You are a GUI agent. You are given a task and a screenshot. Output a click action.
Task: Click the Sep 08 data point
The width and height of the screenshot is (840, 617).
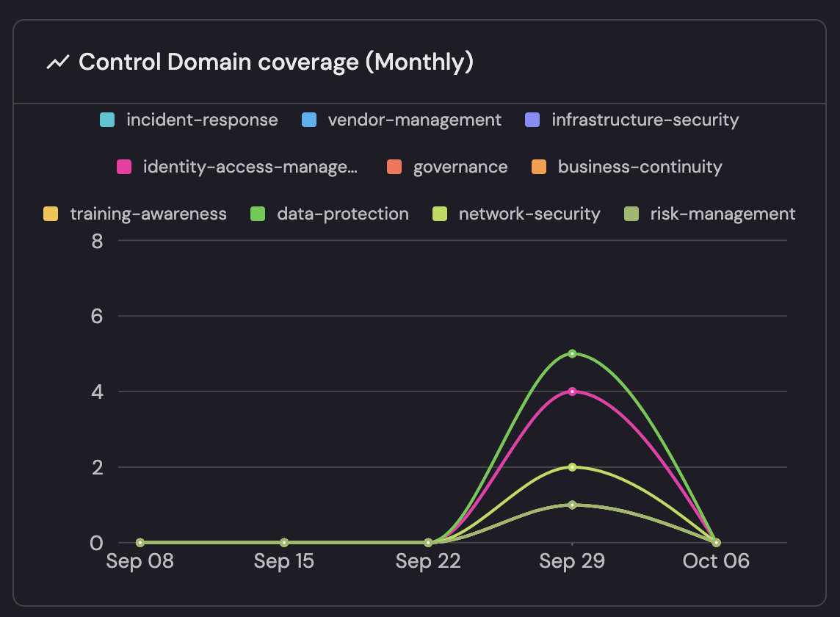[140, 543]
